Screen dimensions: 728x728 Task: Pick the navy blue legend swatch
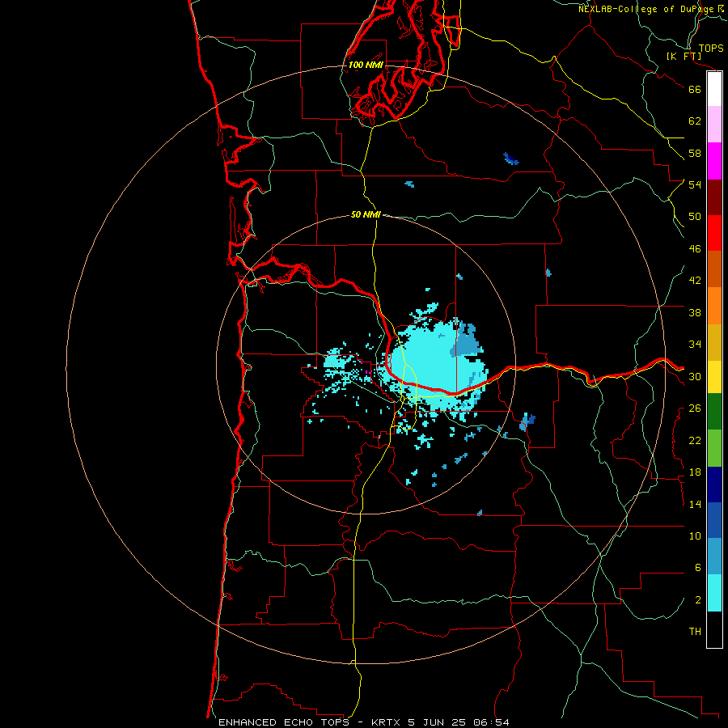[714, 485]
